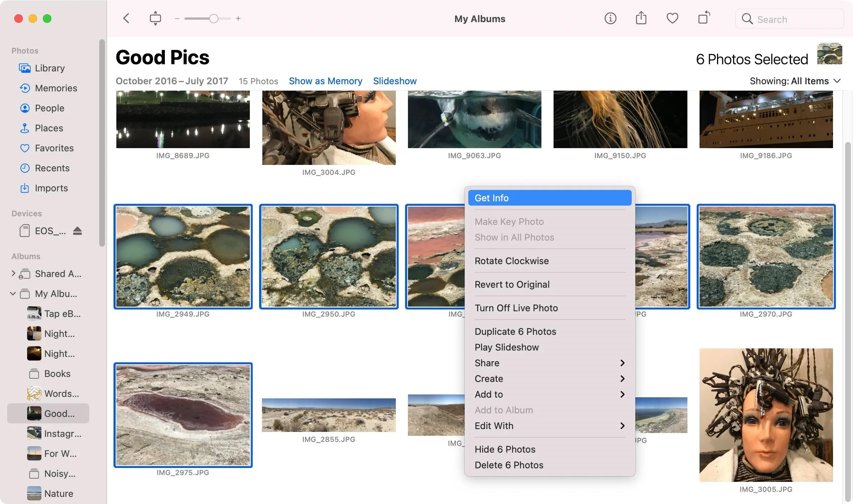
Task: Open the Showing: All Items dropdown
Action: pos(795,81)
